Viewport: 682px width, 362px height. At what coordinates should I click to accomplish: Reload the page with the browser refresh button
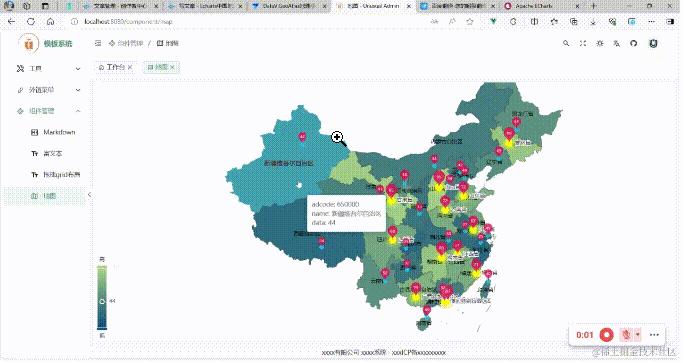pyautogui.click(x=31, y=21)
